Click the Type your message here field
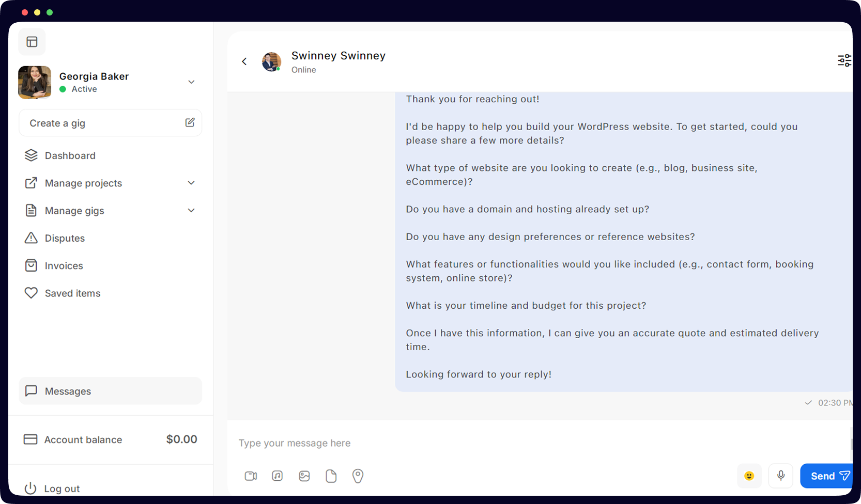 (539, 443)
